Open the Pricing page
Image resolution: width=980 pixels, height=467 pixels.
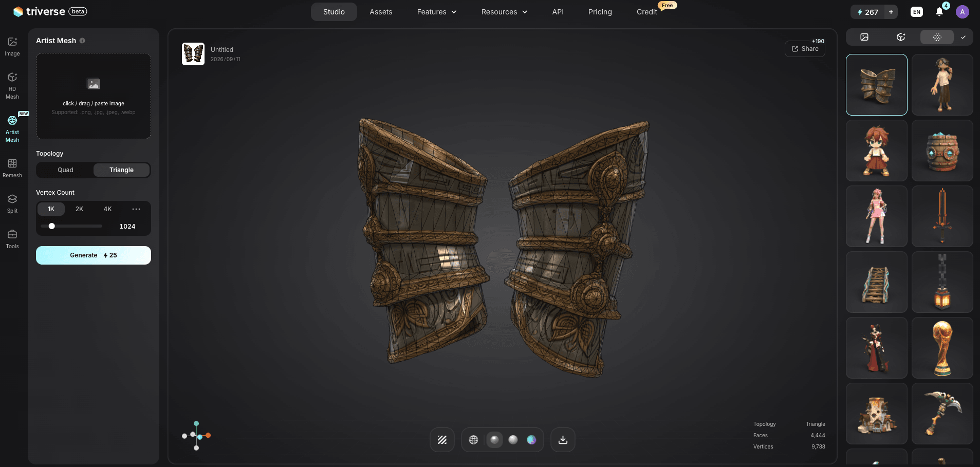[x=600, y=12]
